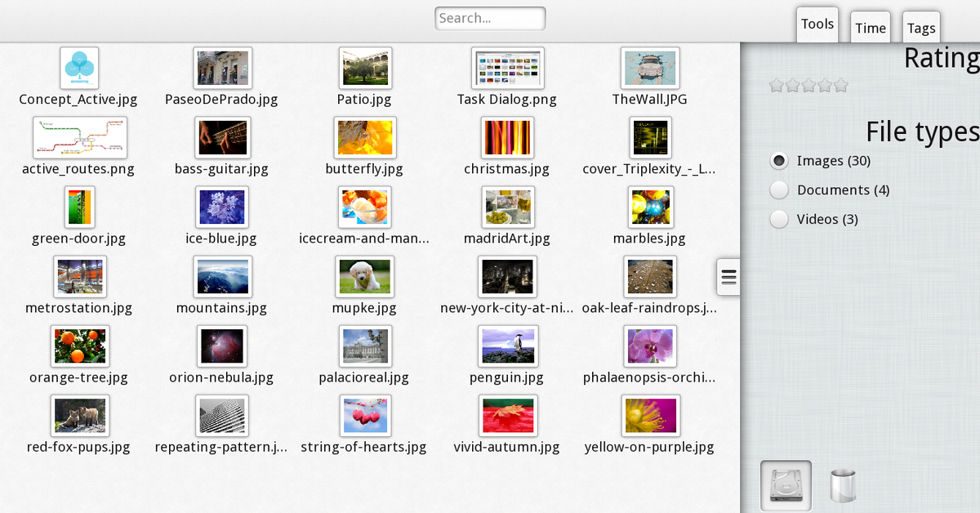The image size is (980, 513).
Task: Open the yellow-on-purple.jpg thumbnail
Action: click(x=650, y=416)
